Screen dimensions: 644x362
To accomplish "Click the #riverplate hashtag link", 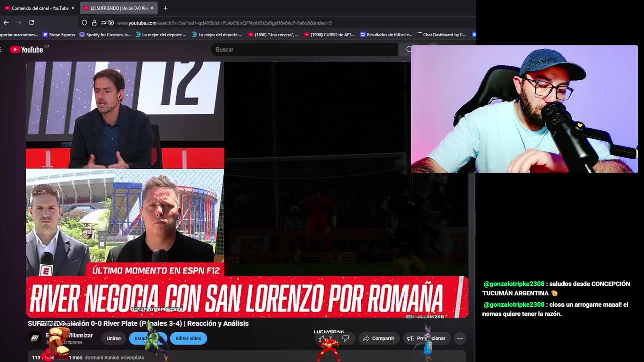I will pos(132,358).
